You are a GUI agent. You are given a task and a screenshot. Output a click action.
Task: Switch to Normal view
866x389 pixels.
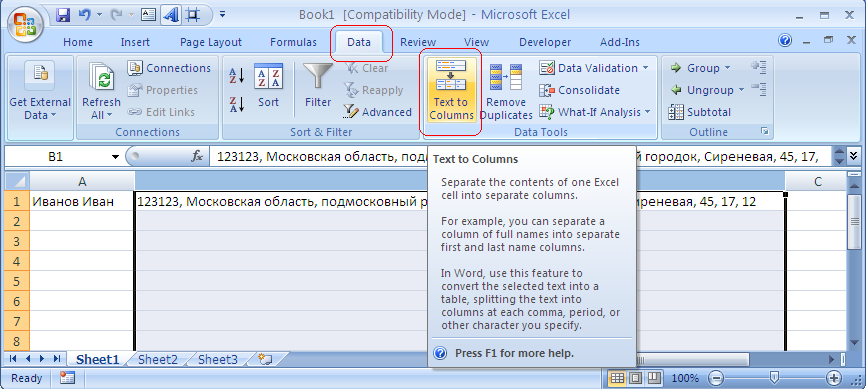[x=617, y=379]
